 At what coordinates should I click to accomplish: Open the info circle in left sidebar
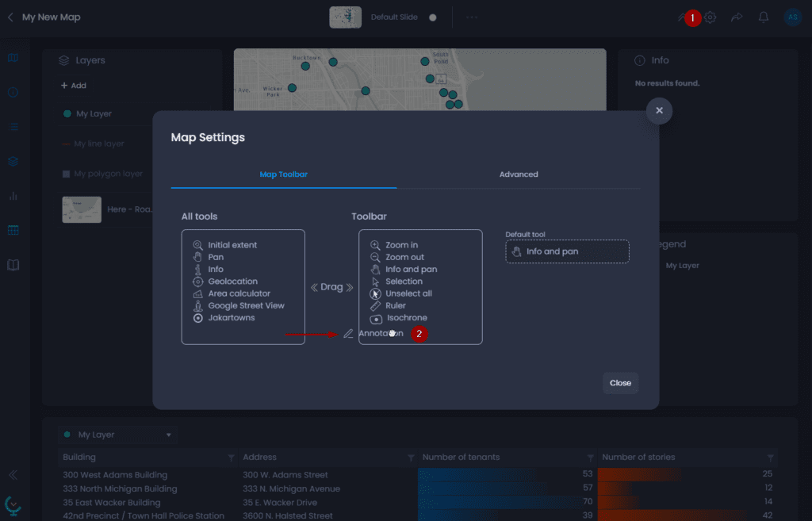(x=13, y=92)
